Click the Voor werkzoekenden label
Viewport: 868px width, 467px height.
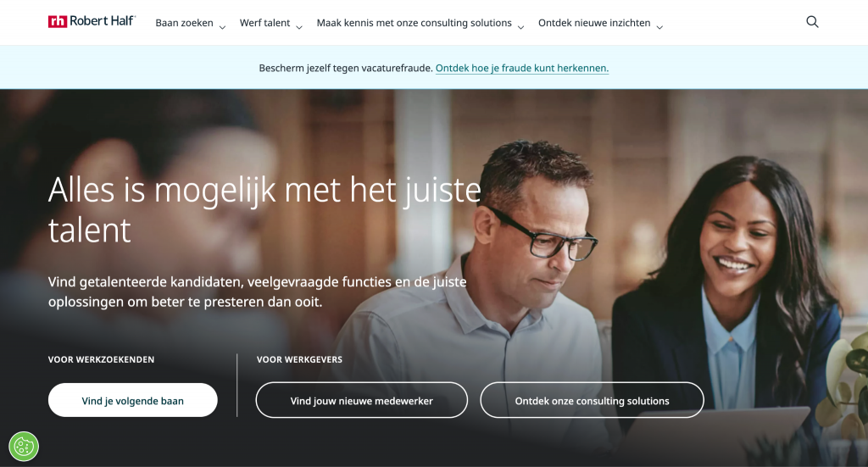pyautogui.click(x=102, y=359)
